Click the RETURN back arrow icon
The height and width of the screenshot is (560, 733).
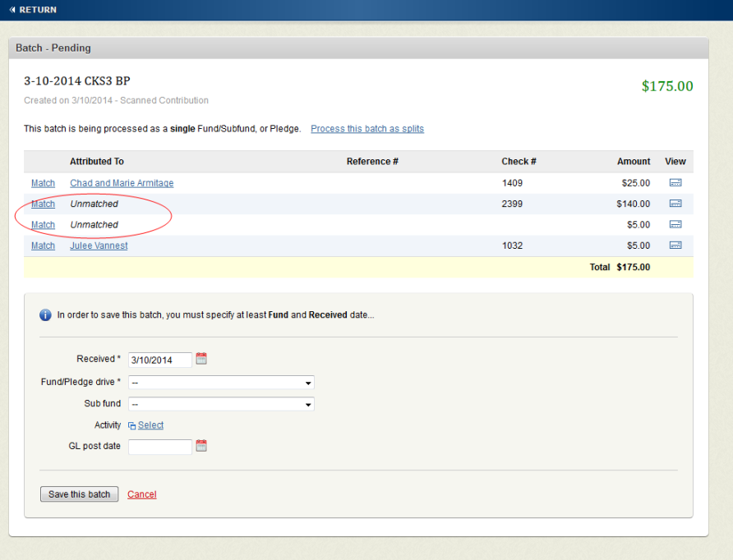12,9
